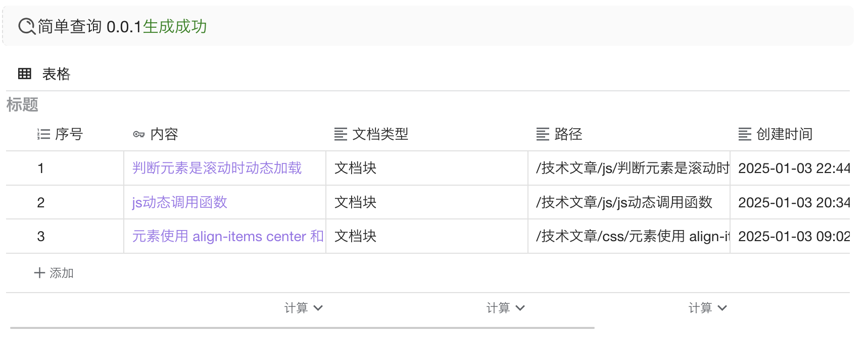Viewport: 868px width, 337px height.
Task: Click the text icon beside 创建时间
Action: 745,134
